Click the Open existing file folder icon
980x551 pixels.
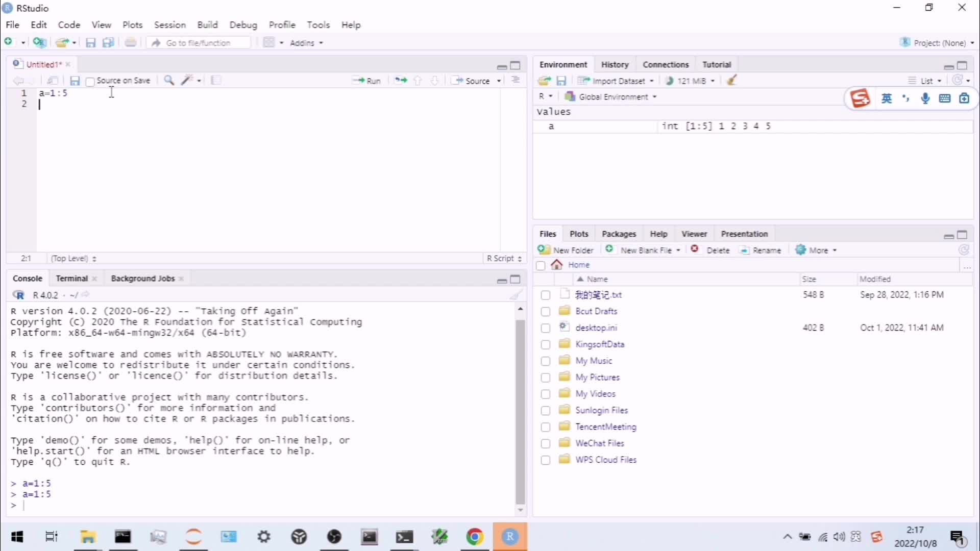(62, 43)
